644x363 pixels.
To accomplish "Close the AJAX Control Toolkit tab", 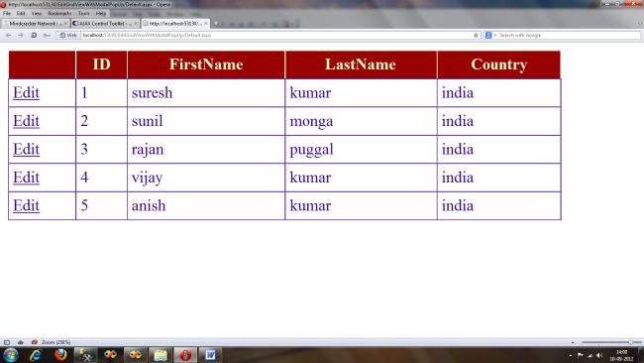I will click(136, 24).
